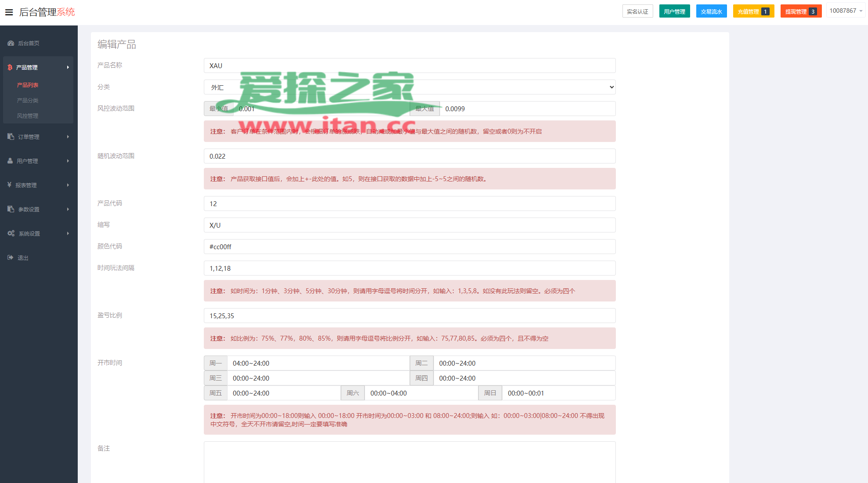Click the orange 提现管理 button
The image size is (868, 483).
pos(800,11)
